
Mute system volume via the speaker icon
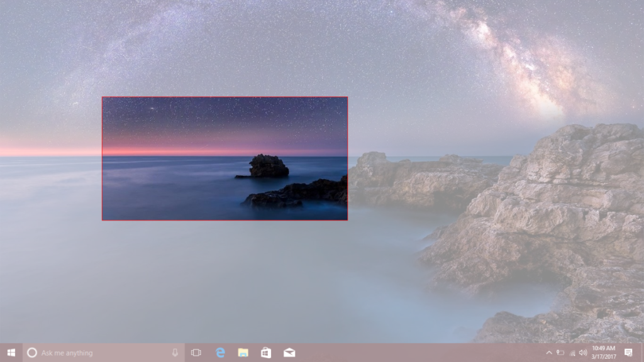pyautogui.click(x=583, y=353)
